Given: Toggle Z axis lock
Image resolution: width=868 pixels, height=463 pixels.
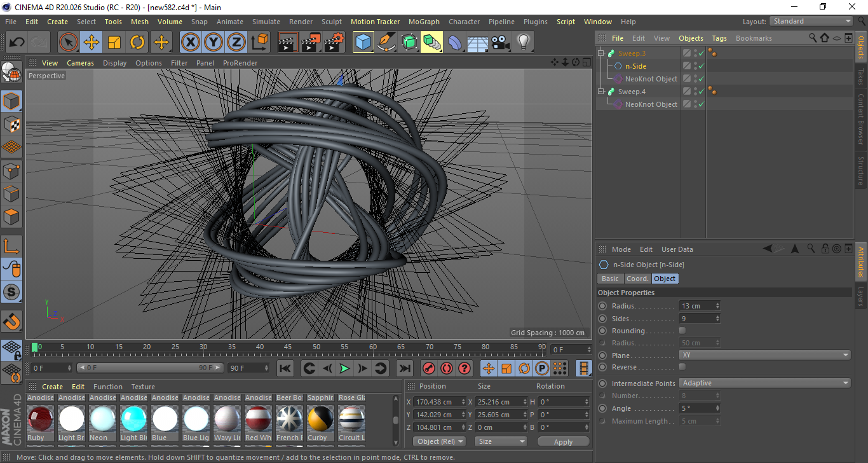Looking at the screenshot, I should (x=236, y=43).
